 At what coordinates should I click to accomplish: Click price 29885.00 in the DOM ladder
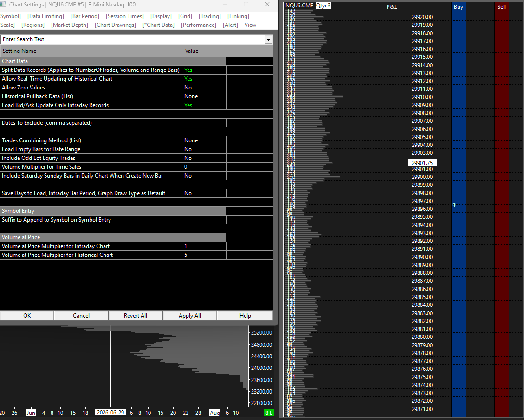pyautogui.click(x=422, y=297)
